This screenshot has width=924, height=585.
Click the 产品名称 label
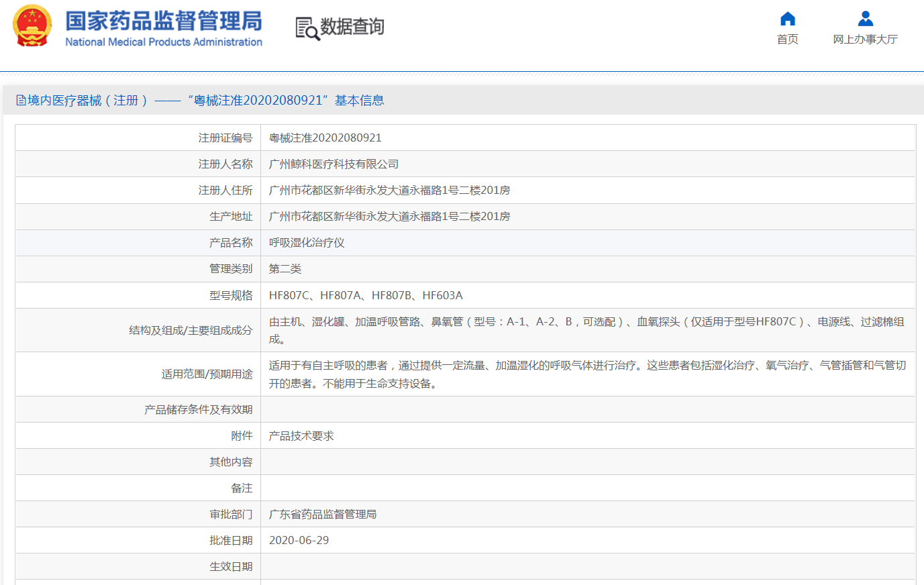[x=231, y=243]
